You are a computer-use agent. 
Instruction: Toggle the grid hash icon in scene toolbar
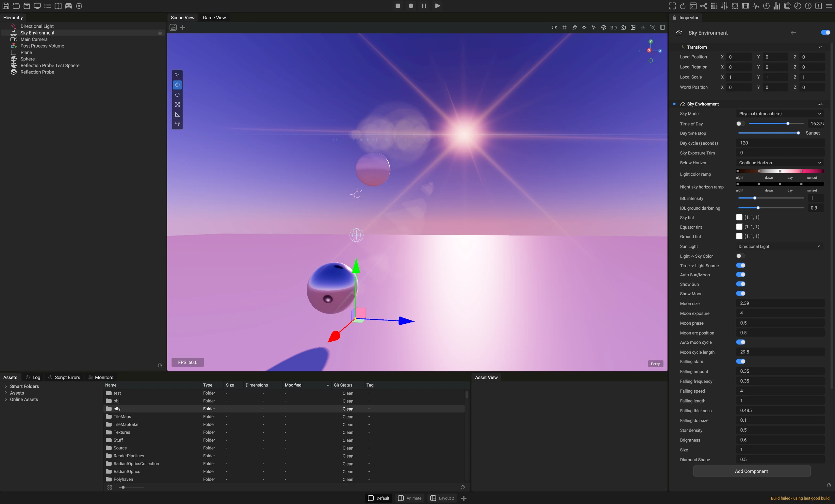[x=565, y=27]
